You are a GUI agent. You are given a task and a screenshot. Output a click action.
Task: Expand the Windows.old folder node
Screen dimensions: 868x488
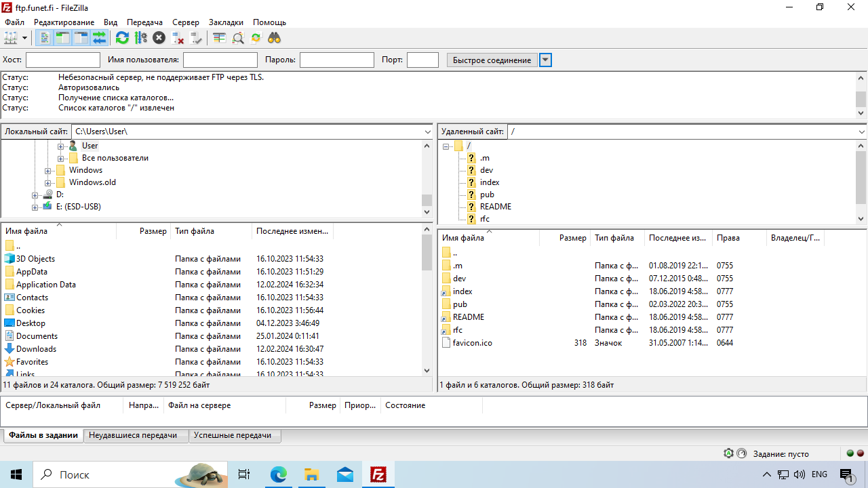[x=48, y=182]
